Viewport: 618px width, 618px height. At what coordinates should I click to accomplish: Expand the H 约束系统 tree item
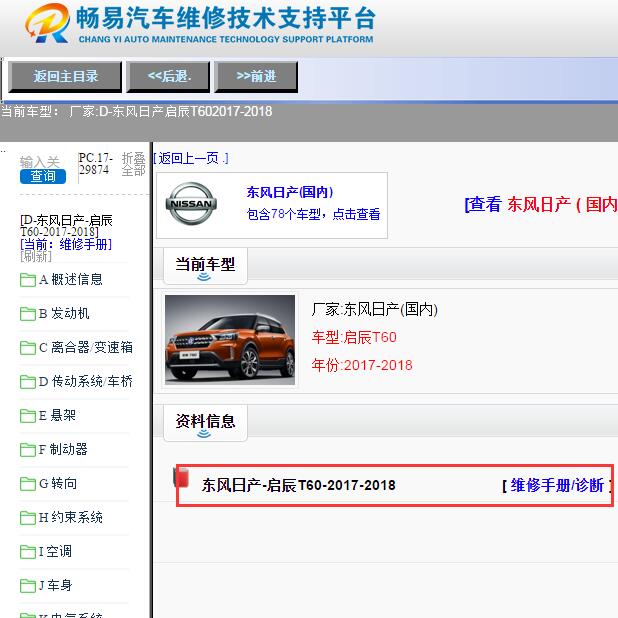click(x=71, y=517)
